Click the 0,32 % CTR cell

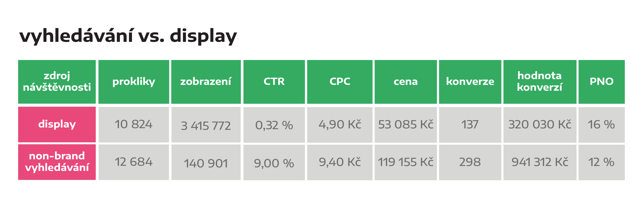(x=274, y=125)
